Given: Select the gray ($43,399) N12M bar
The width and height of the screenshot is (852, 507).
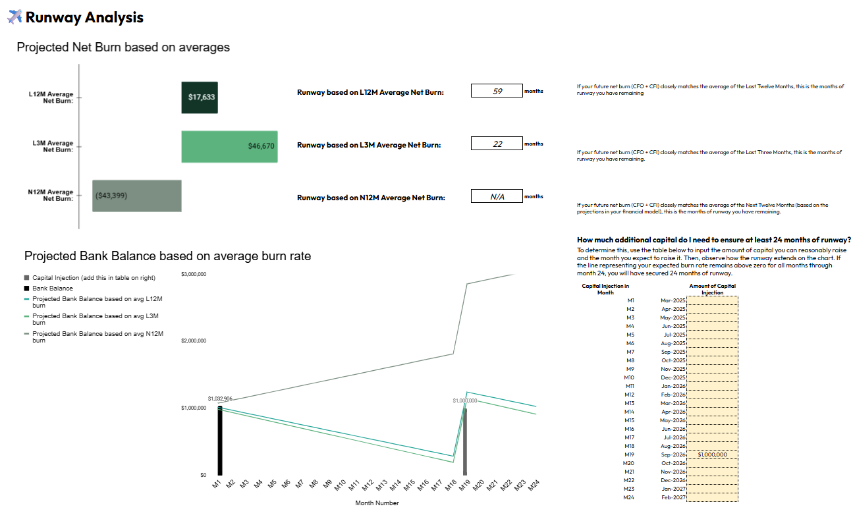Looking at the screenshot, I should click(x=137, y=196).
